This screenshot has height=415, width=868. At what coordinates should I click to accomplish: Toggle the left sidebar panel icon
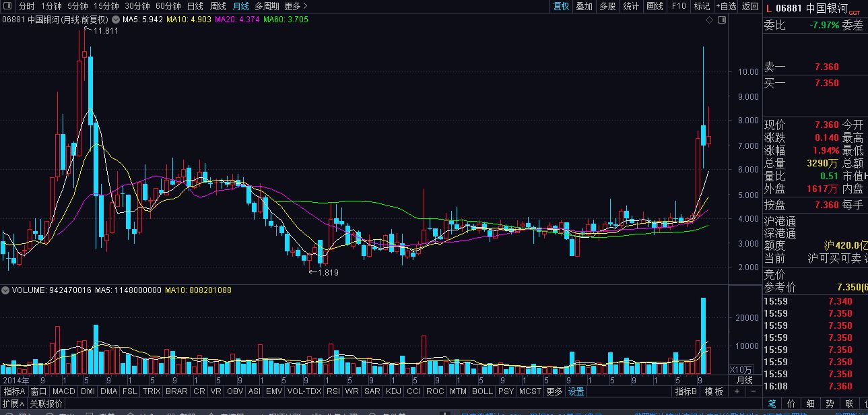[x=8, y=6]
